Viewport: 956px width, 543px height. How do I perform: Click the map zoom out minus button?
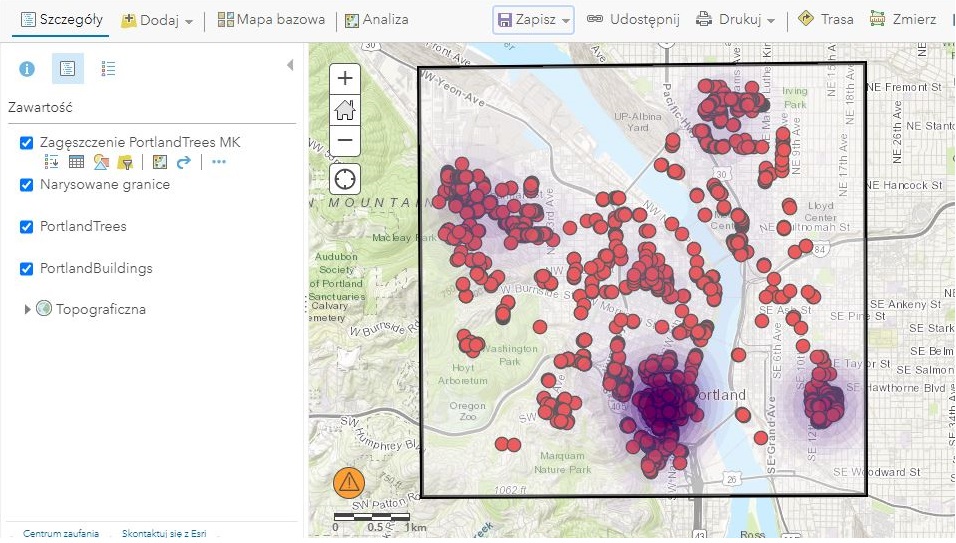(x=346, y=140)
